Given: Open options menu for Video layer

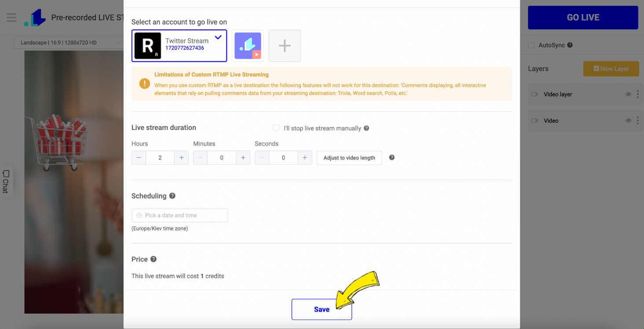Looking at the screenshot, I should pyautogui.click(x=637, y=94).
